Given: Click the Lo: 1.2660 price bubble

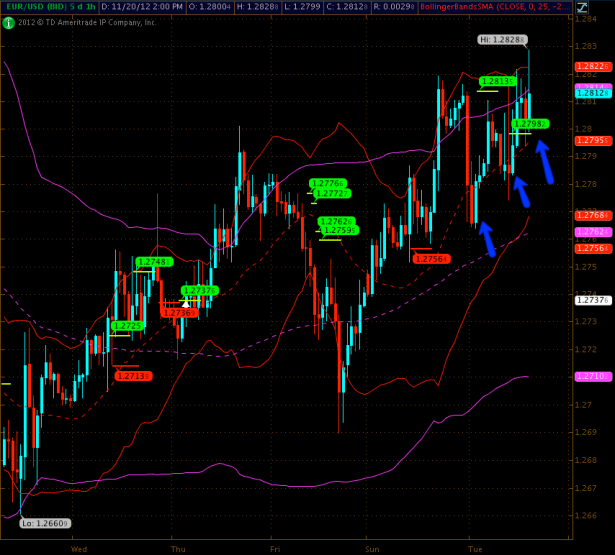Looking at the screenshot, I should click(42, 523).
